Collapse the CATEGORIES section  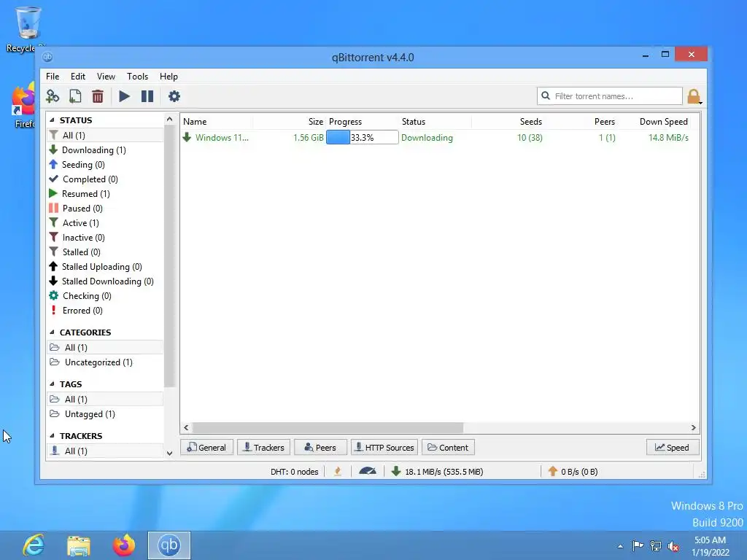(53, 332)
